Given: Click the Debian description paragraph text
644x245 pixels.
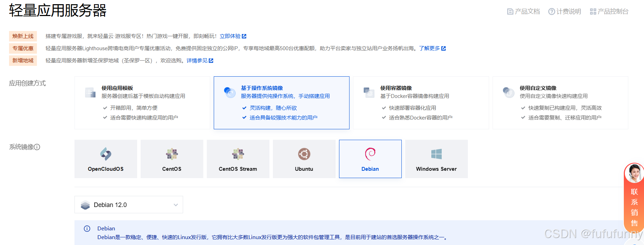Looking at the screenshot, I should pos(273,237).
